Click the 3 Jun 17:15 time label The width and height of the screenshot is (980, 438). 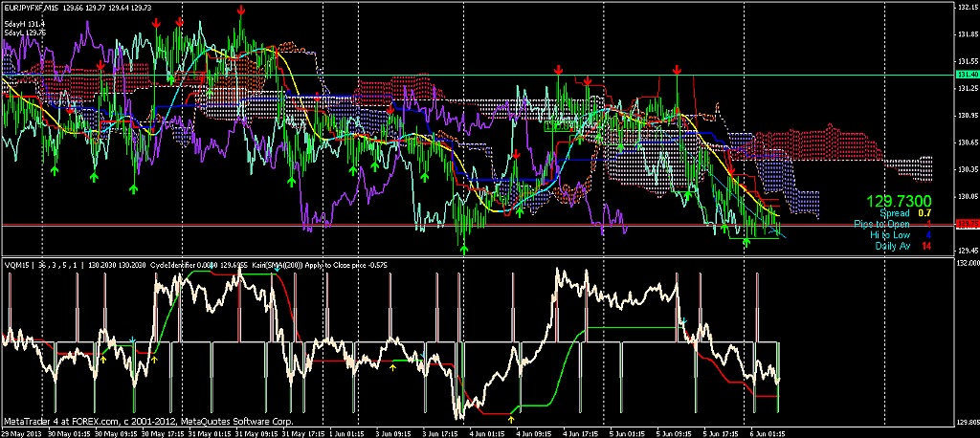click(x=439, y=433)
